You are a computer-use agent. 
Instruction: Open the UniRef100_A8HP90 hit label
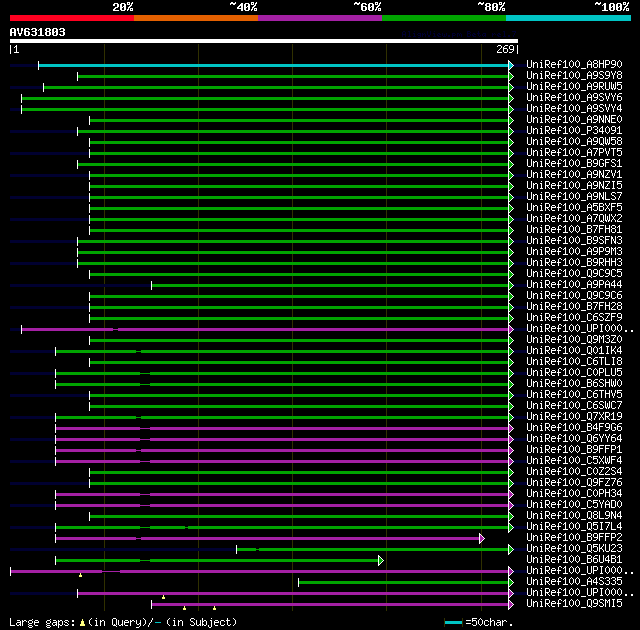pos(574,64)
